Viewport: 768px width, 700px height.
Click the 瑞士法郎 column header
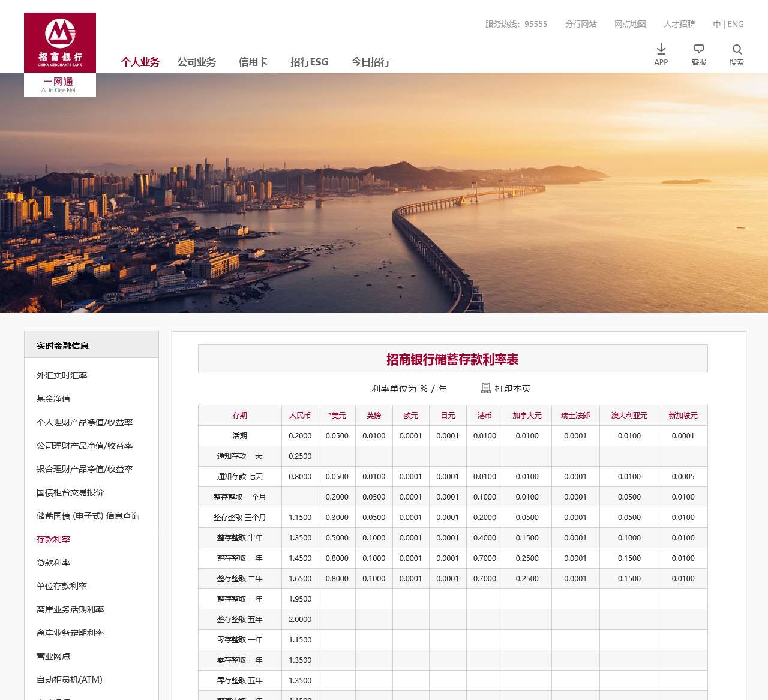(575, 416)
